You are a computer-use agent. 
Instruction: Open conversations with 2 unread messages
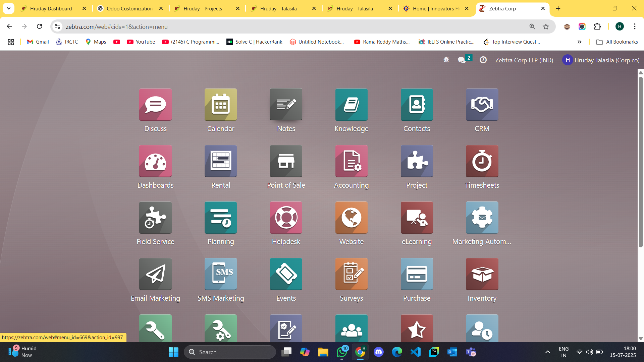[x=462, y=60]
